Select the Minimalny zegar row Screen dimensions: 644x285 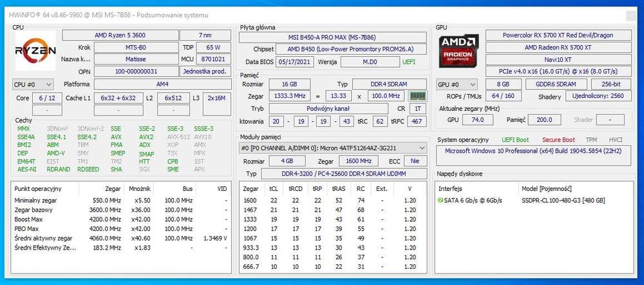[x=121, y=201]
